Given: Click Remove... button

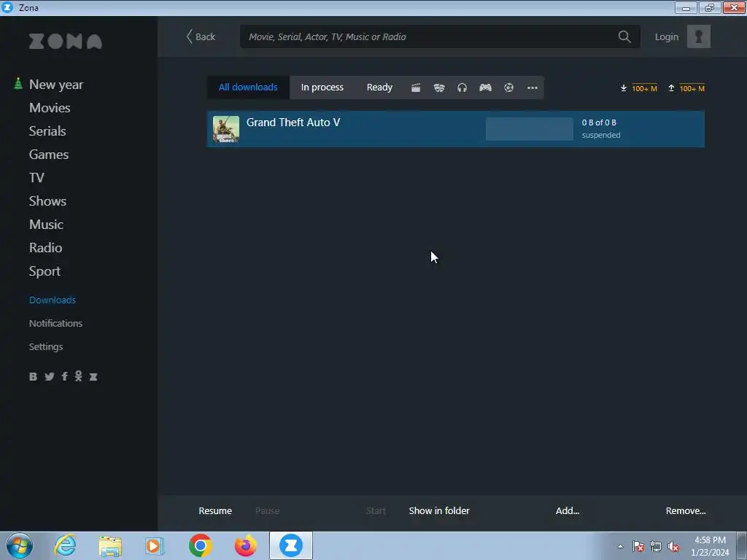Looking at the screenshot, I should [686, 511].
